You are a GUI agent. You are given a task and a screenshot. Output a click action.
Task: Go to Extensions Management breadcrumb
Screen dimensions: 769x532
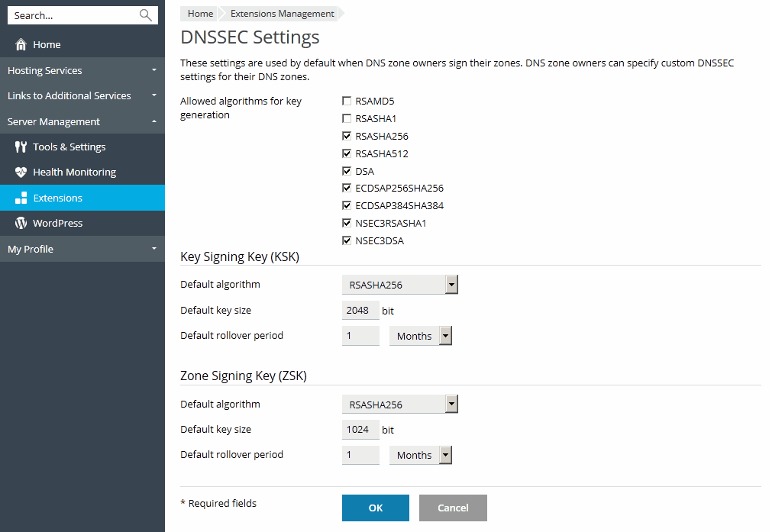tap(282, 14)
